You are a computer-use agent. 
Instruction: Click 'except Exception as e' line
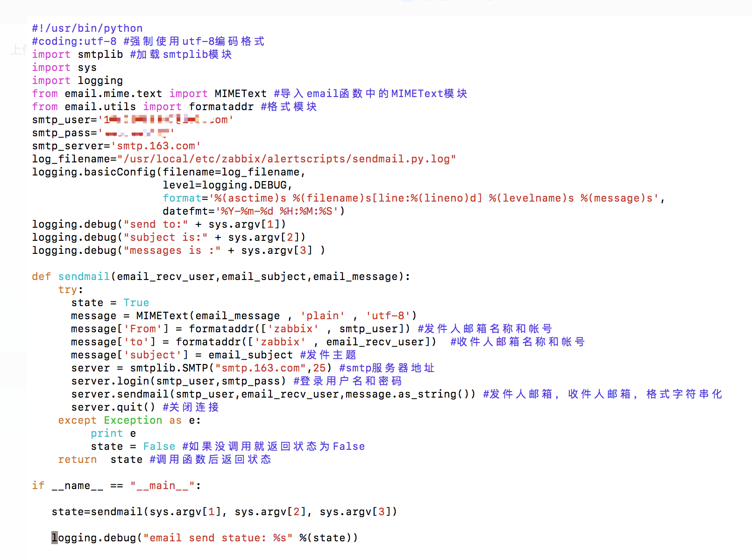coord(129,420)
